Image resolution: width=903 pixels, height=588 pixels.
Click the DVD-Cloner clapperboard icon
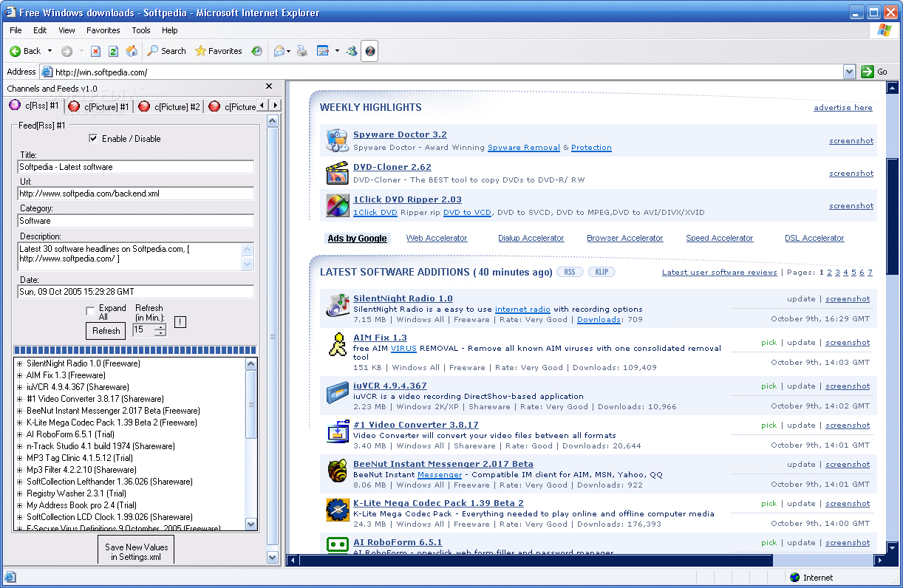pyautogui.click(x=337, y=173)
